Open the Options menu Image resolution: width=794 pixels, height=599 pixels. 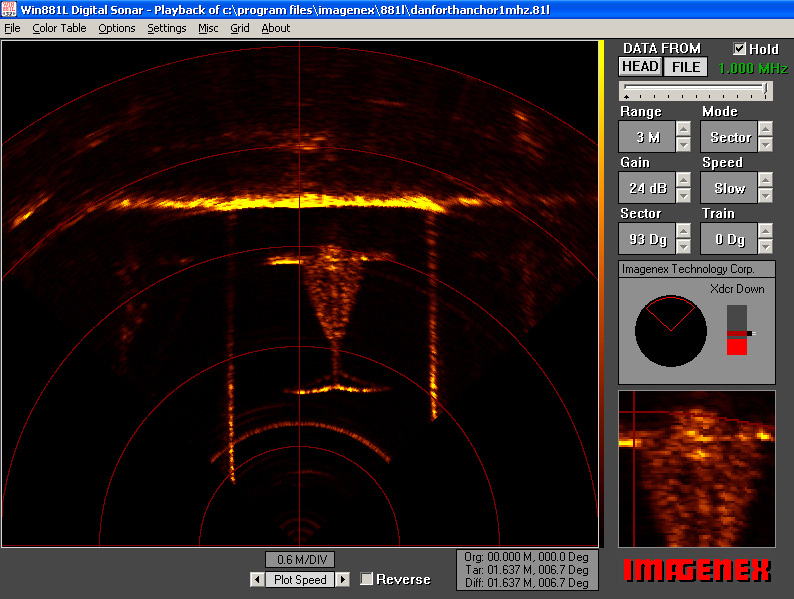click(x=116, y=28)
